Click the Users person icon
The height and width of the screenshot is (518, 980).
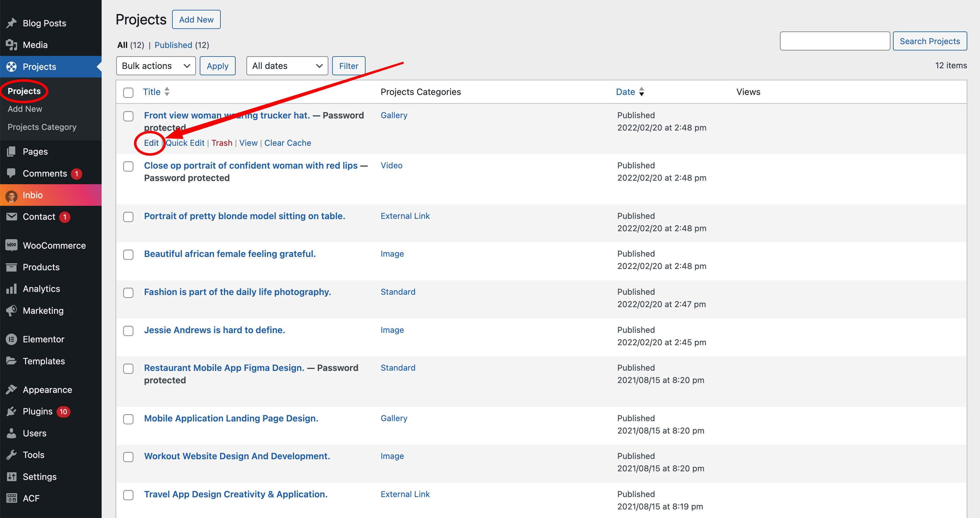click(11, 433)
